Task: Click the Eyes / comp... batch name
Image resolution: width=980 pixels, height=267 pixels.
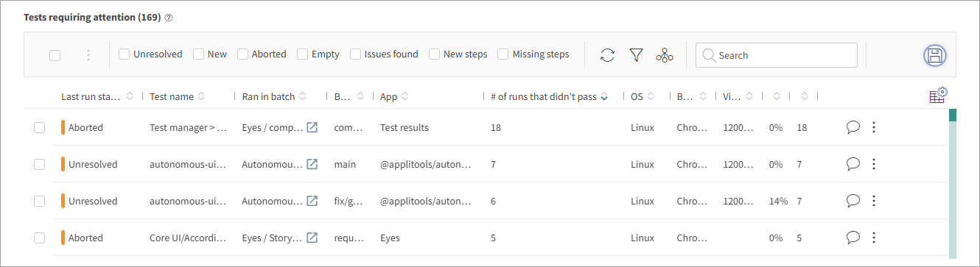Action: point(272,127)
